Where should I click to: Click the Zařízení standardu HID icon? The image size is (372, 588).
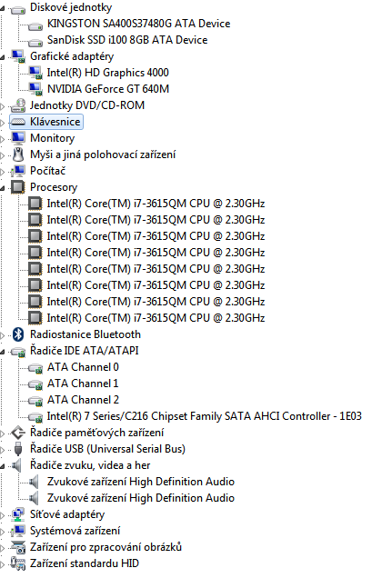17,563
